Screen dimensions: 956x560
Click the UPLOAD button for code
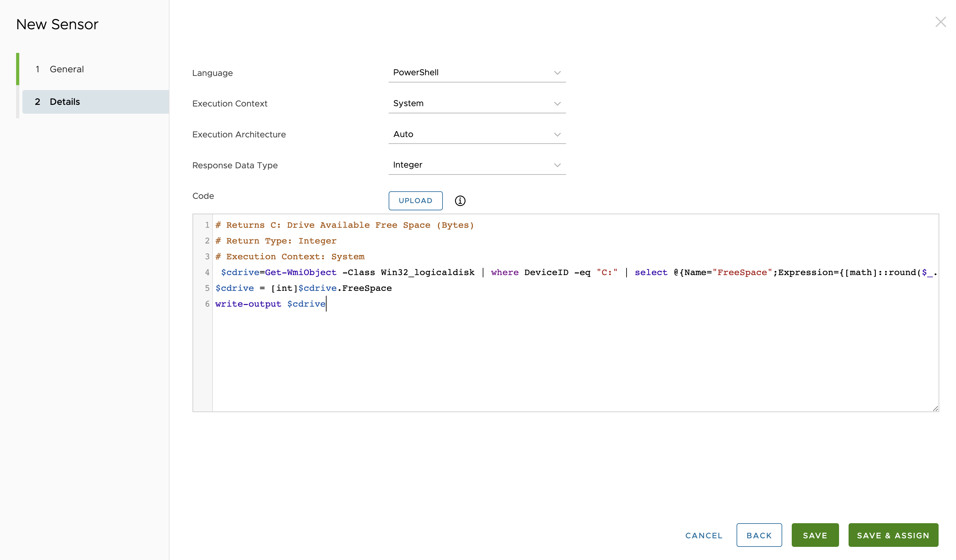coord(415,201)
